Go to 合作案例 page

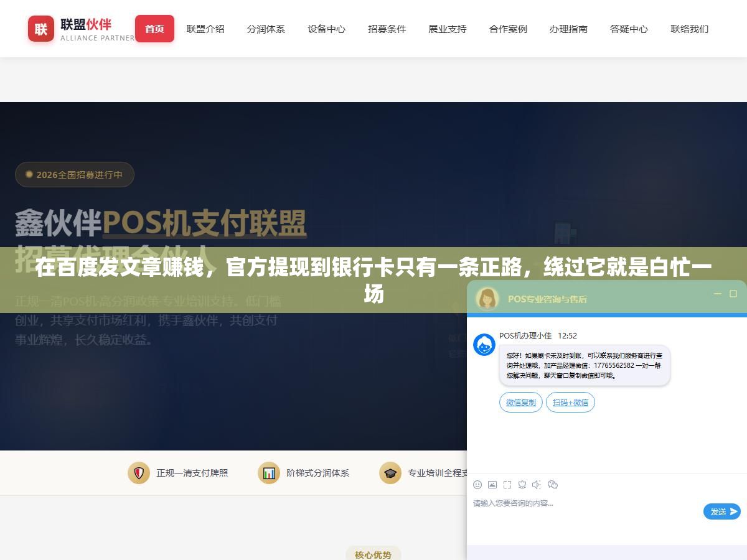point(508,29)
